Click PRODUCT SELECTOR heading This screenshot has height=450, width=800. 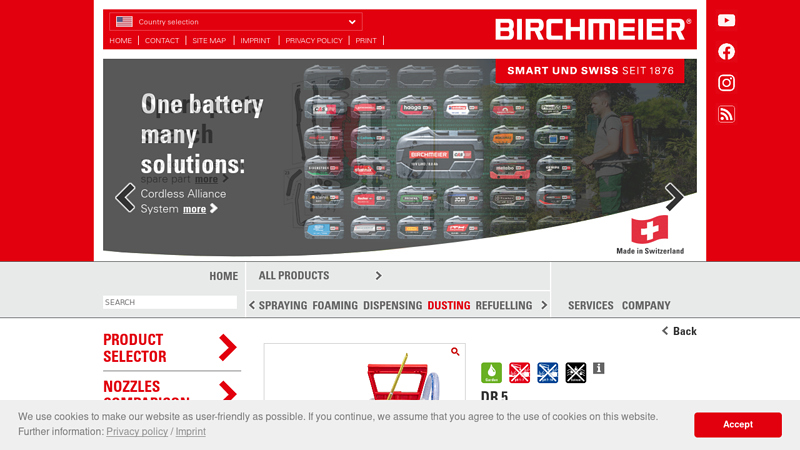[x=135, y=348]
